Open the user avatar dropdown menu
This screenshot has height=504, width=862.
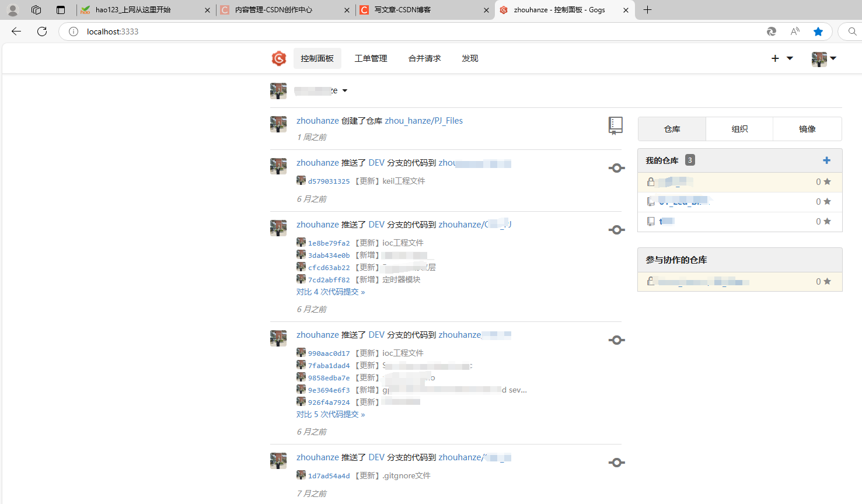824,58
